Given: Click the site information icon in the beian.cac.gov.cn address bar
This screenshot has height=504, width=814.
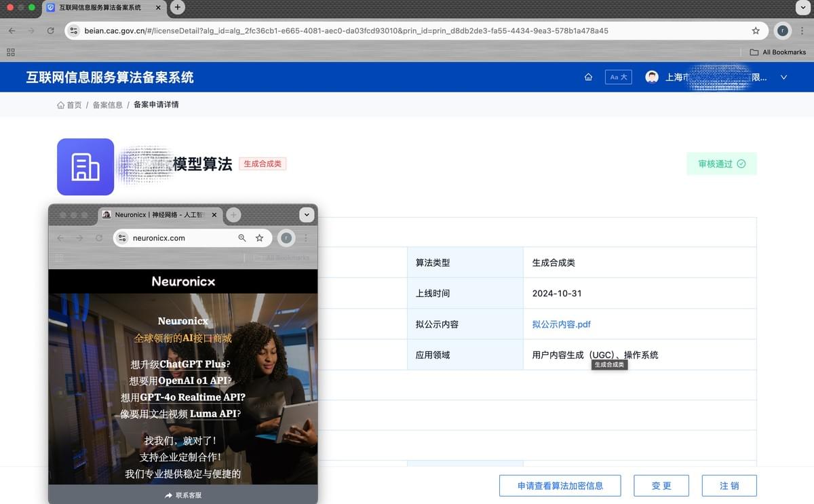Looking at the screenshot, I should coord(73,31).
